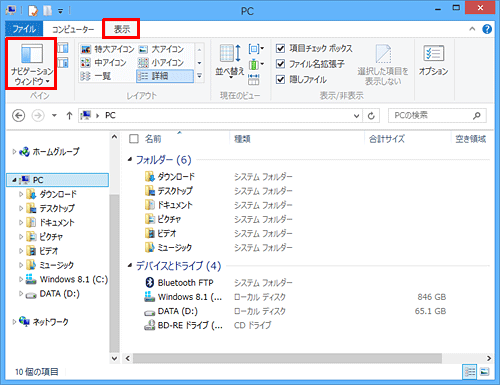Screen dimensions: 500x385
Task: Click 選択した項目を表示しない button
Action: pyautogui.click(x=383, y=64)
